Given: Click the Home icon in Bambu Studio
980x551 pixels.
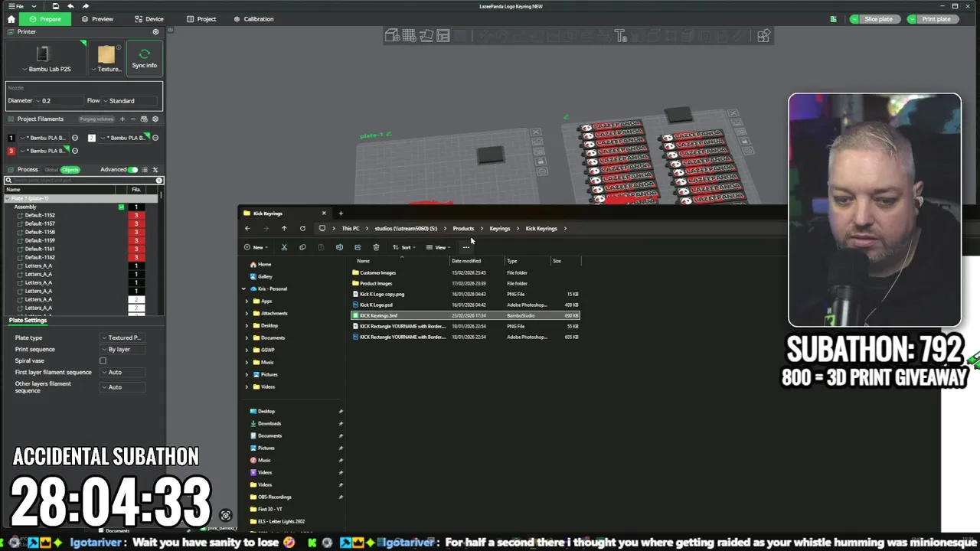Looking at the screenshot, I should click(11, 19).
